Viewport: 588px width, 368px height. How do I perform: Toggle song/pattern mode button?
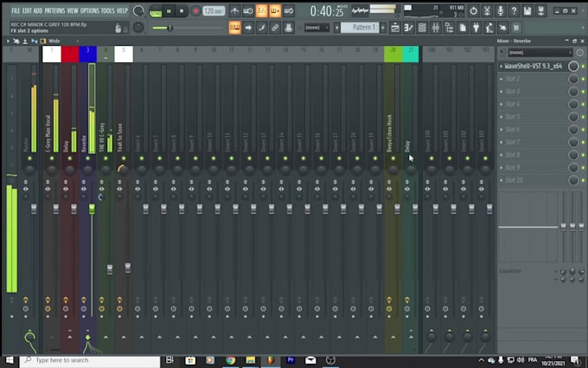point(156,11)
